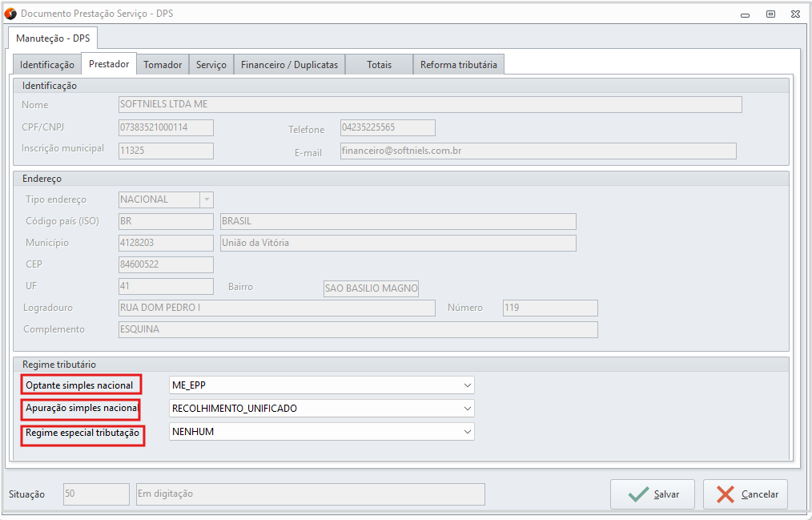Click the Complemento field ESQUINA

pyautogui.click(x=358, y=329)
